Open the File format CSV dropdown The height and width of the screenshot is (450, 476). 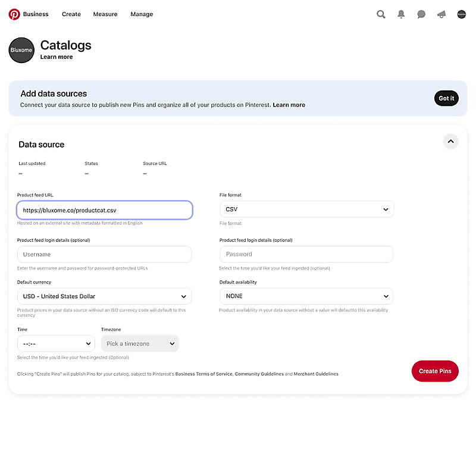tap(306, 210)
